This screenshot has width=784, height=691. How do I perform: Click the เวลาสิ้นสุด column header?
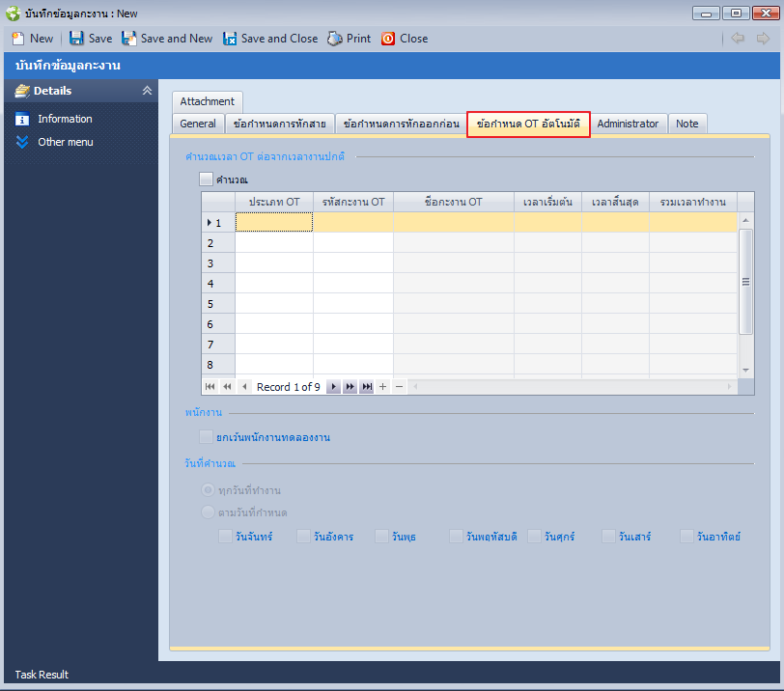pyautogui.click(x=615, y=202)
